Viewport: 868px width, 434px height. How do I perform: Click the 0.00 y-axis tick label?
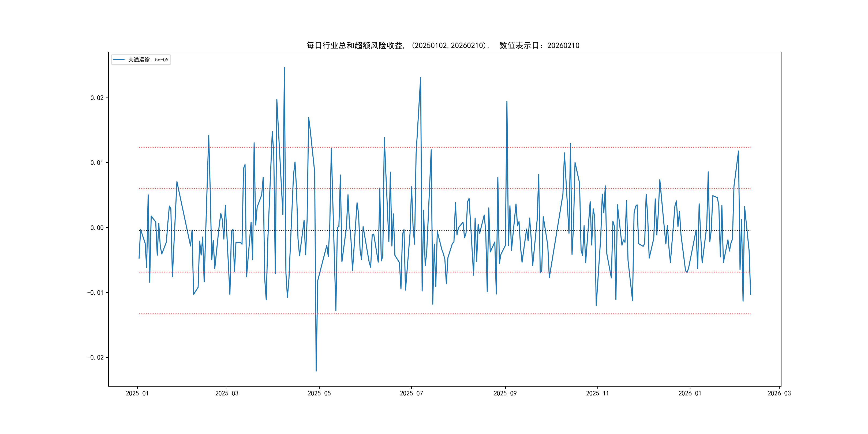[97, 228]
